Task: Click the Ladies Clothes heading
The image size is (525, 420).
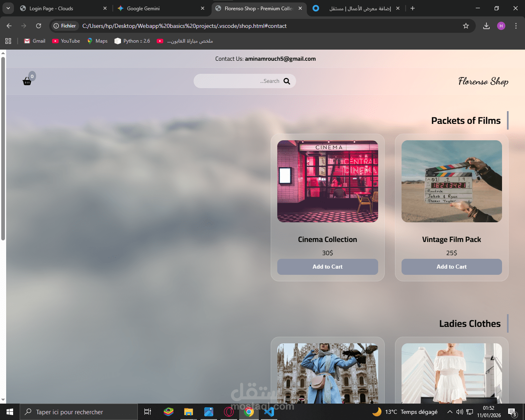Action: tap(470, 324)
